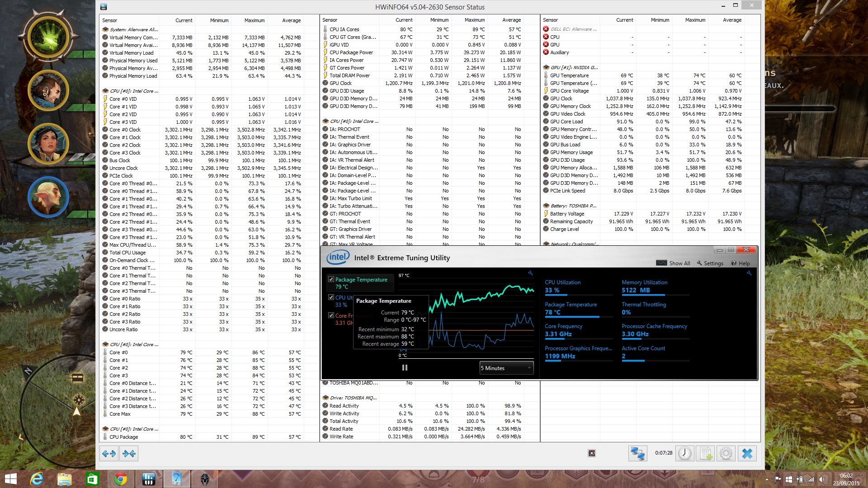
Task: Click the disabled Auxiliary sensor red X icon
Action: pyautogui.click(x=546, y=52)
